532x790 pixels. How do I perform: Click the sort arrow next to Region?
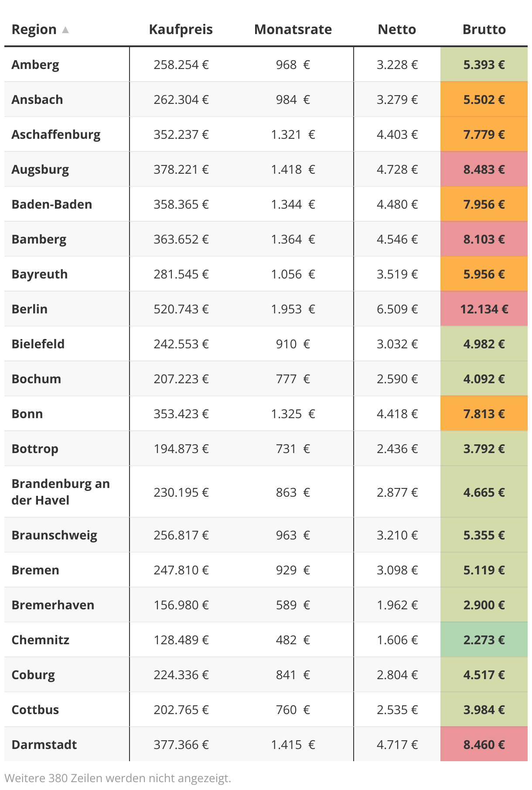[65, 30]
